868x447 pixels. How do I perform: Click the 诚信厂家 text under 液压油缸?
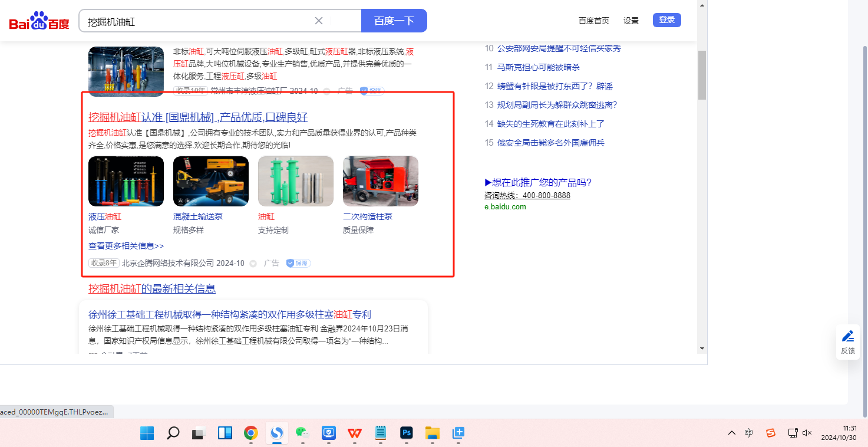(104, 230)
